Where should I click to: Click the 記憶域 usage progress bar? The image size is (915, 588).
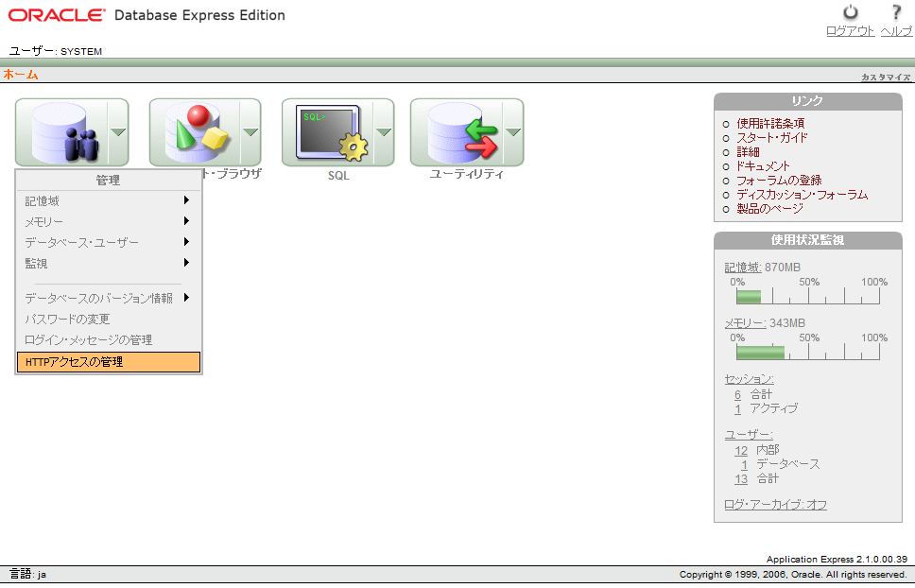tap(807, 296)
